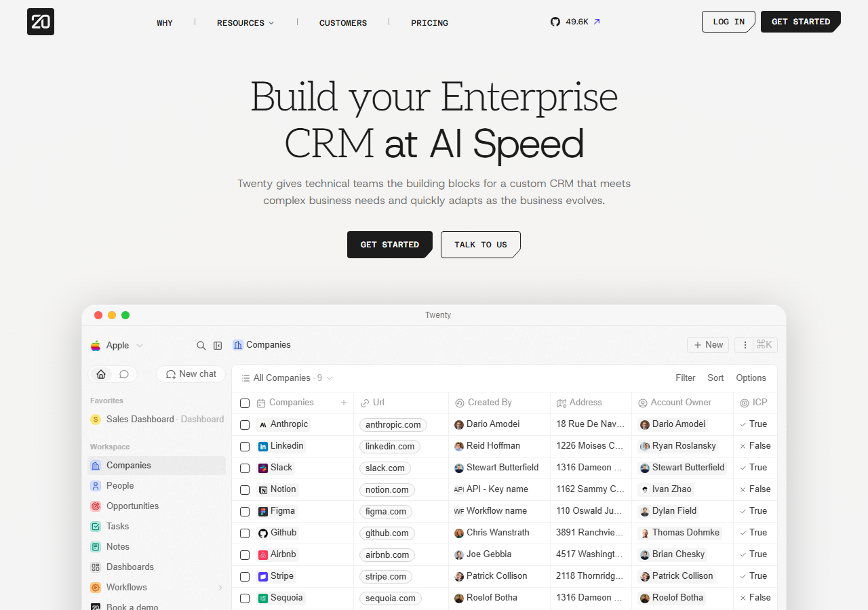Click Get Started in the top header

801,22
